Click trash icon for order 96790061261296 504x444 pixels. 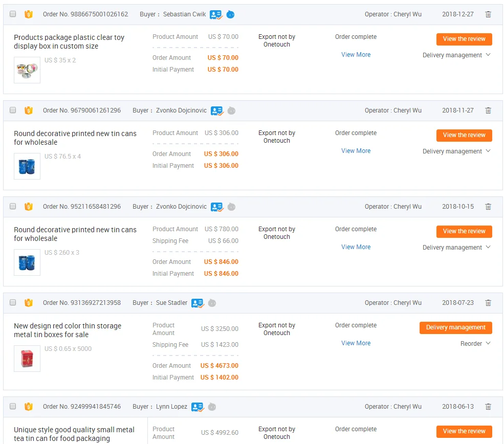(488, 110)
